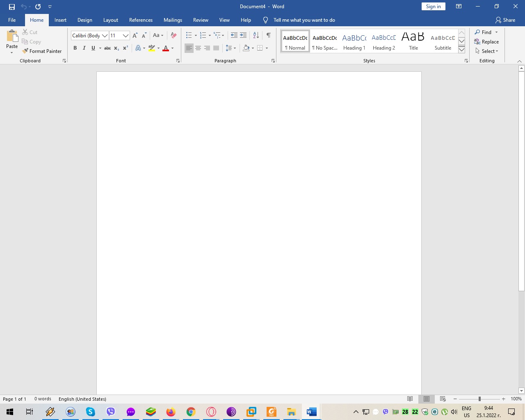
Task: Apply yellow text highlight color
Action: click(152, 48)
